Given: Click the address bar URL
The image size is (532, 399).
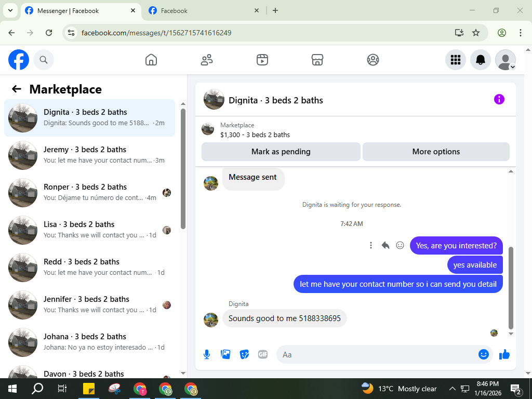Looking at the screenshot, I should pyautogui.click(x=156, y=33).
